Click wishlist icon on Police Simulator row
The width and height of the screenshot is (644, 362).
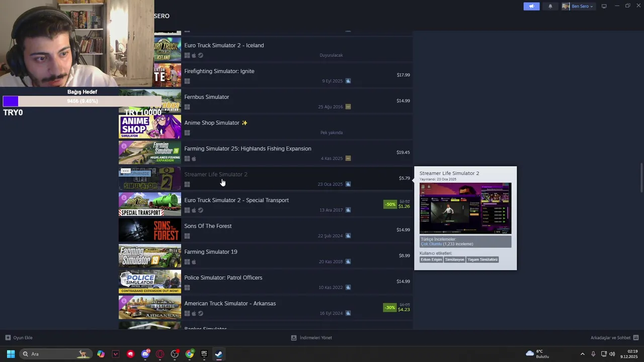(x=348, y=288)
